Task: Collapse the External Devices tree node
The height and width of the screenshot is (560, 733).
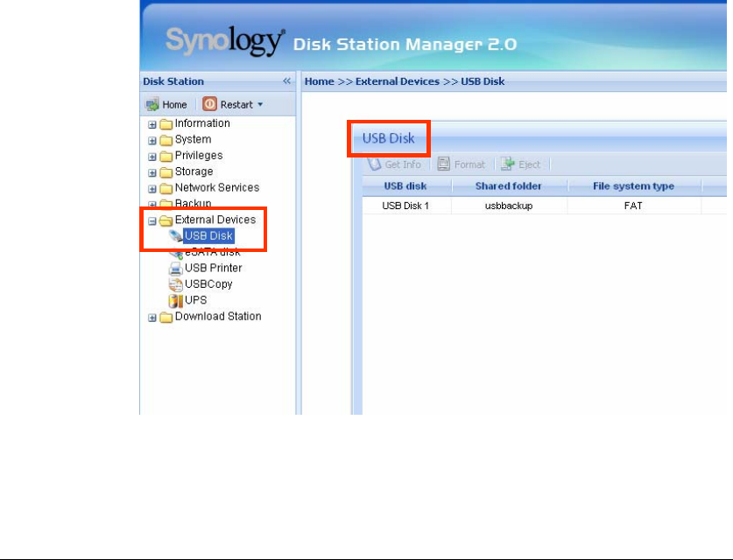Action: click(x=152, y=220)
